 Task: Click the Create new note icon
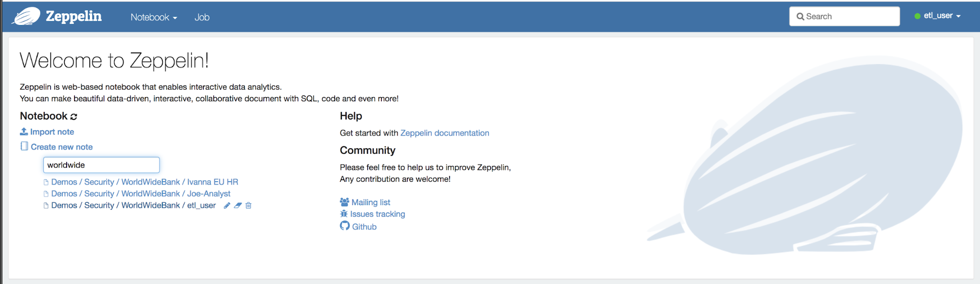pyautogui.click(x=24, y=146)
